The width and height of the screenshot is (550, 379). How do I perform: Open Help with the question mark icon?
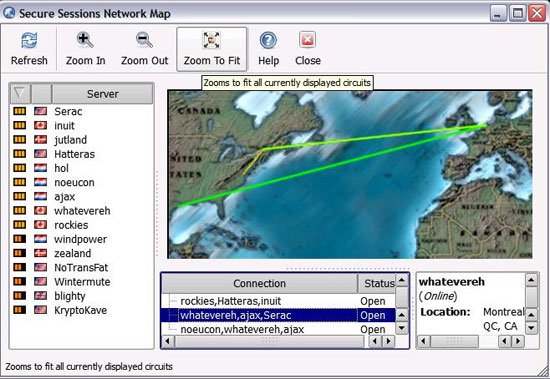click(x=268, y=40)
